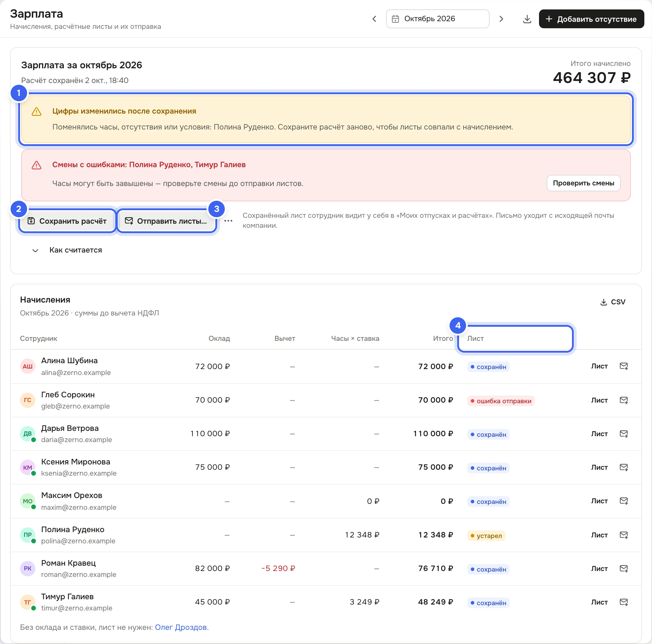Send payslip email to Роман Кравец
This screenshot has height=644, width=652.
624,568
